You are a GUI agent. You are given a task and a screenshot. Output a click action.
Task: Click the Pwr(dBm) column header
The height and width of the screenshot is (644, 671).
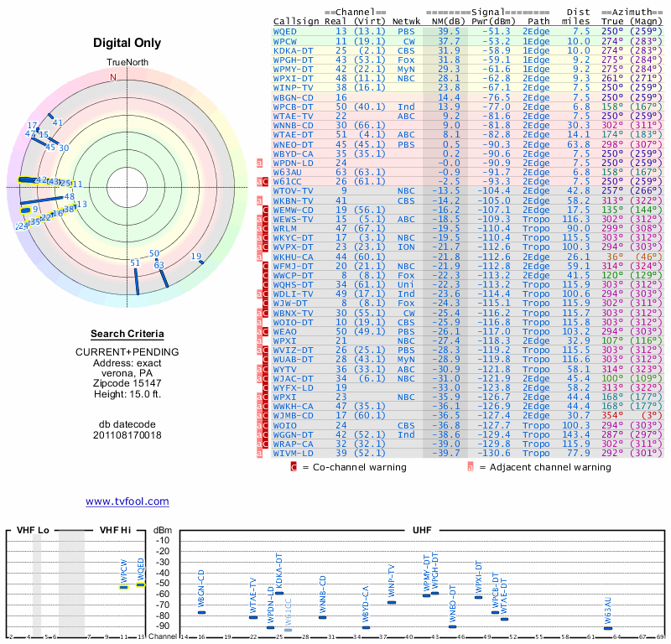[x=493, y=22]
